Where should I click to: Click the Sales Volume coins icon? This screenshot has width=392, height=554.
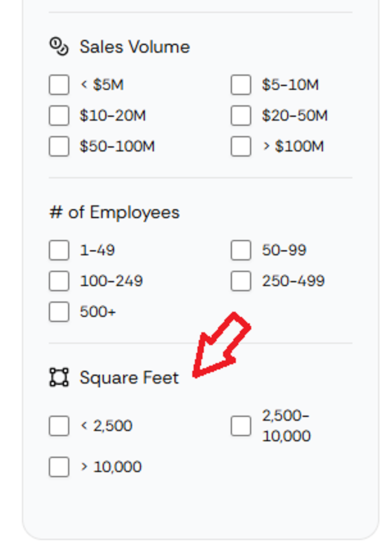click(x=59, y=46)
